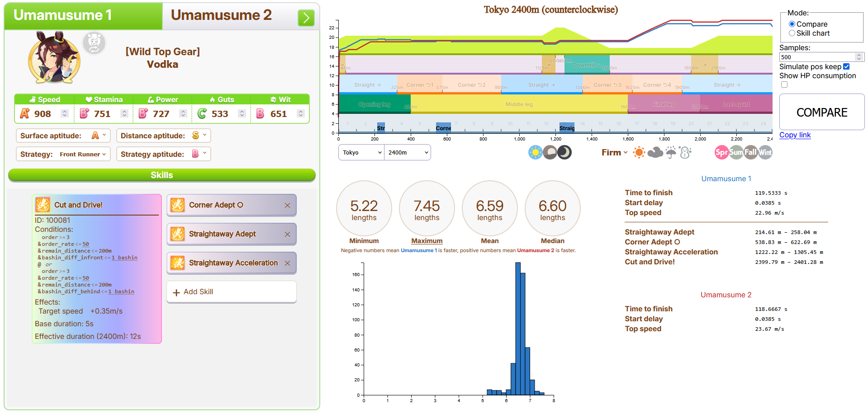Click the gray mob uma icon beside portrait
This screenshot has height=413, width=868.
94,43
